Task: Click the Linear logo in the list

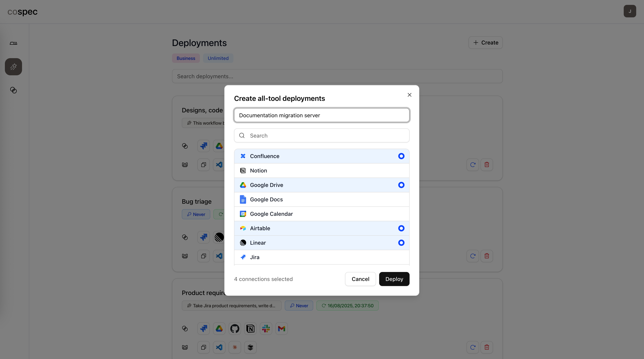Action: 243,243
